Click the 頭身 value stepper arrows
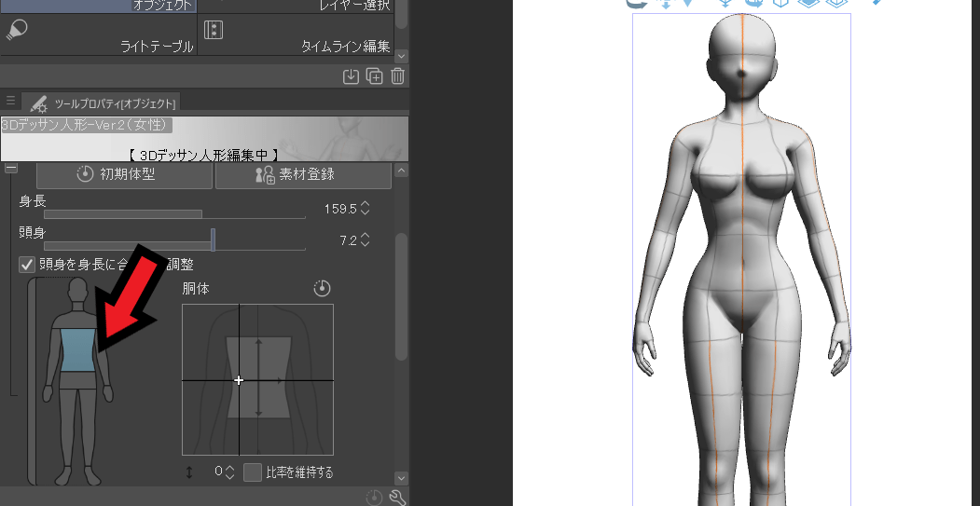The height and width of the screenshot is (506, 980). [x=365, y=239]
